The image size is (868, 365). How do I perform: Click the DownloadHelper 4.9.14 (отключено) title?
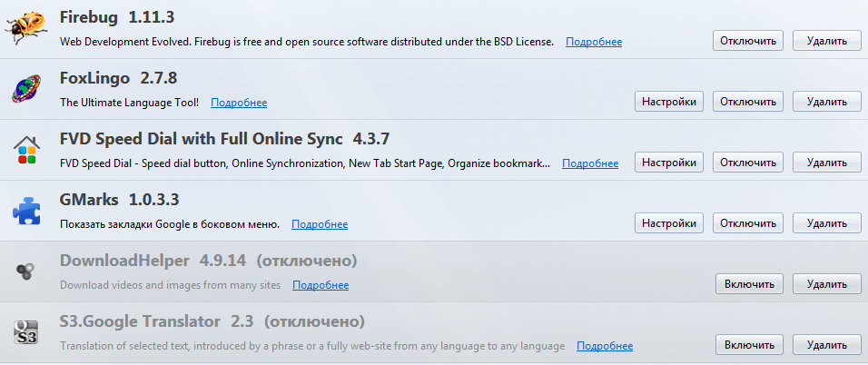[x=208, y=261]
